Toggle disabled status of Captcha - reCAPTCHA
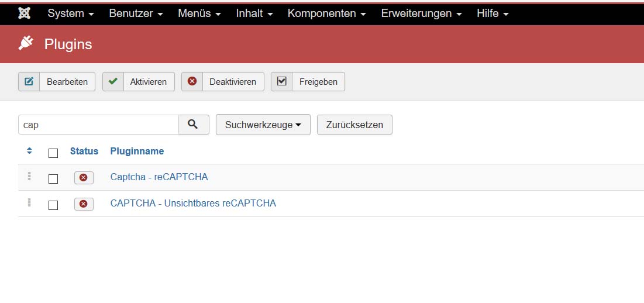 coord(84,178)
